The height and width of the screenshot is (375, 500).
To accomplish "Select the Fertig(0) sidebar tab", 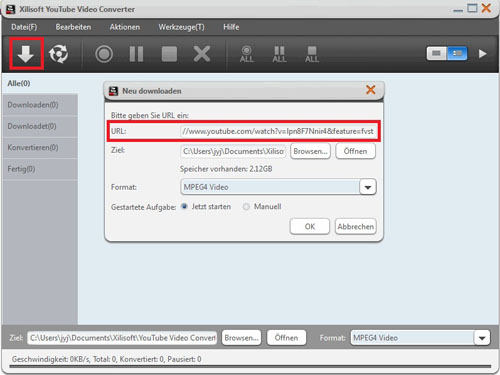I will point(40,169).
